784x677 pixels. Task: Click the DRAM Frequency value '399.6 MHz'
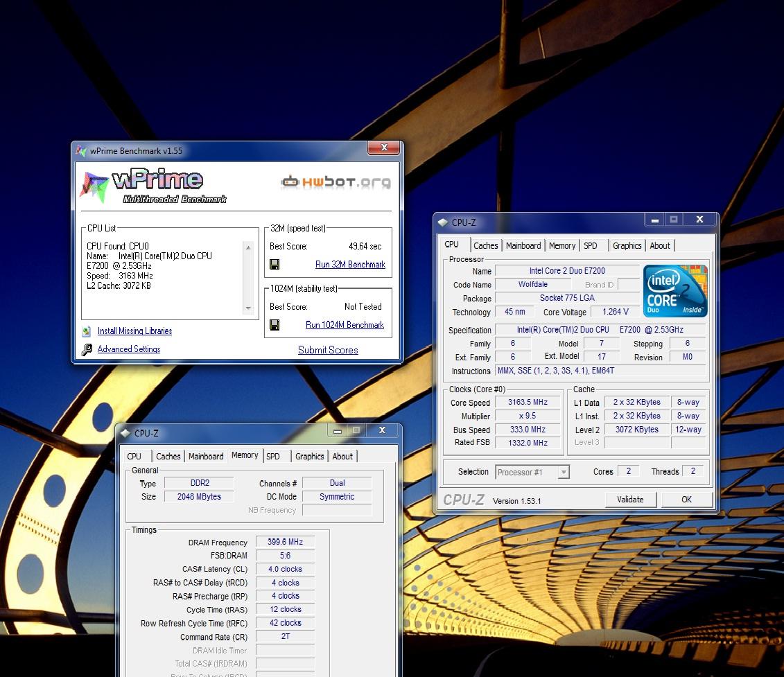[285, 542]
